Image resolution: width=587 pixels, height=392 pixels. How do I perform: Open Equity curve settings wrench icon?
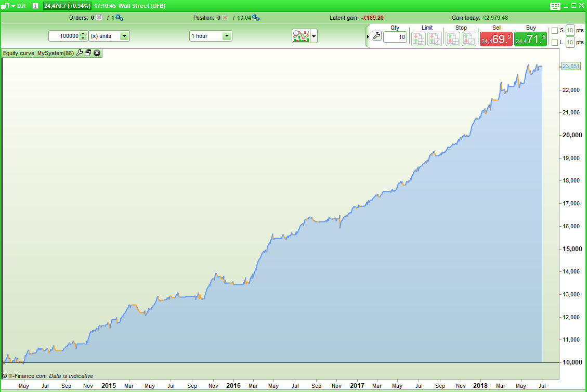click(x=79, y=53)
